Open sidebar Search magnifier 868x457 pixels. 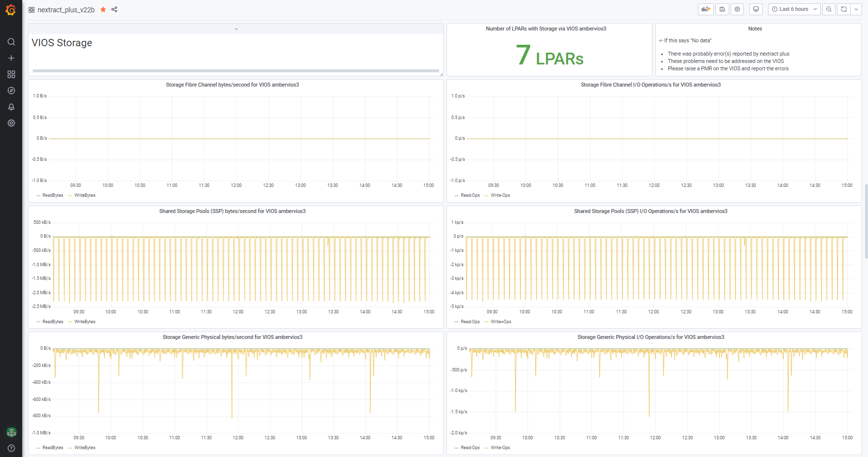click(x=11, y=42)
